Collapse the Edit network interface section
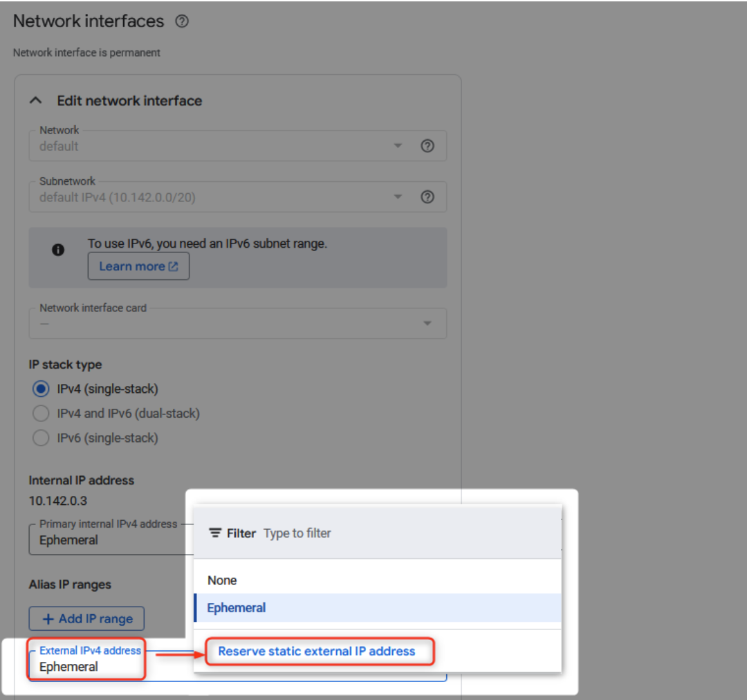Screen dimensions: 747x700 (35, 100)
